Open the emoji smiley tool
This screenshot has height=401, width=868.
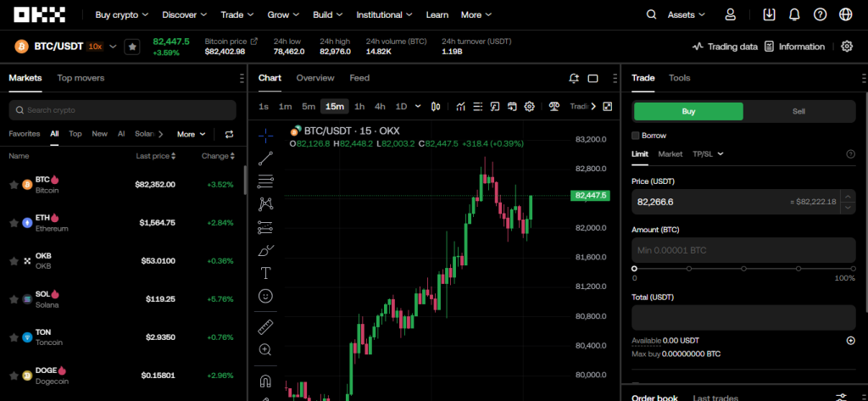(265, 297)
